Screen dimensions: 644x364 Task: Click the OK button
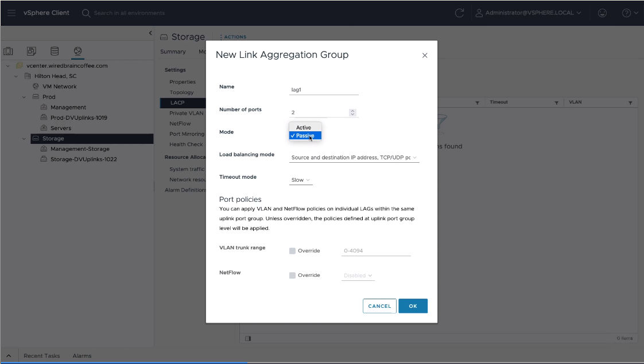coord(413,306)
